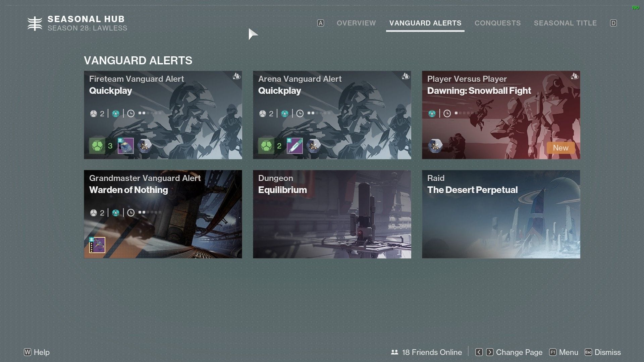644x362 pixels.
Task: Open the exotic reward icon on Fireteam Quickplay
Action: pyautogui.click(x=145, y=145)
